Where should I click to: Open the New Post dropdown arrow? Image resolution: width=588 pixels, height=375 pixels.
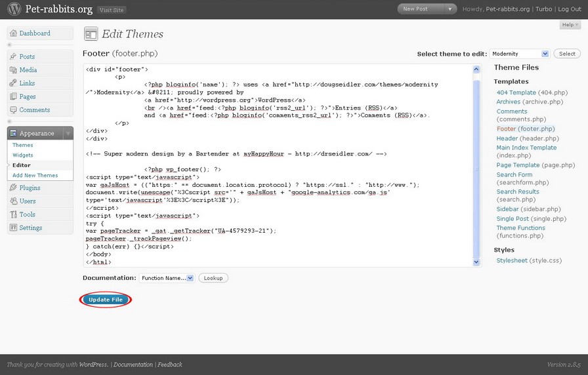[x=450, y=9]
